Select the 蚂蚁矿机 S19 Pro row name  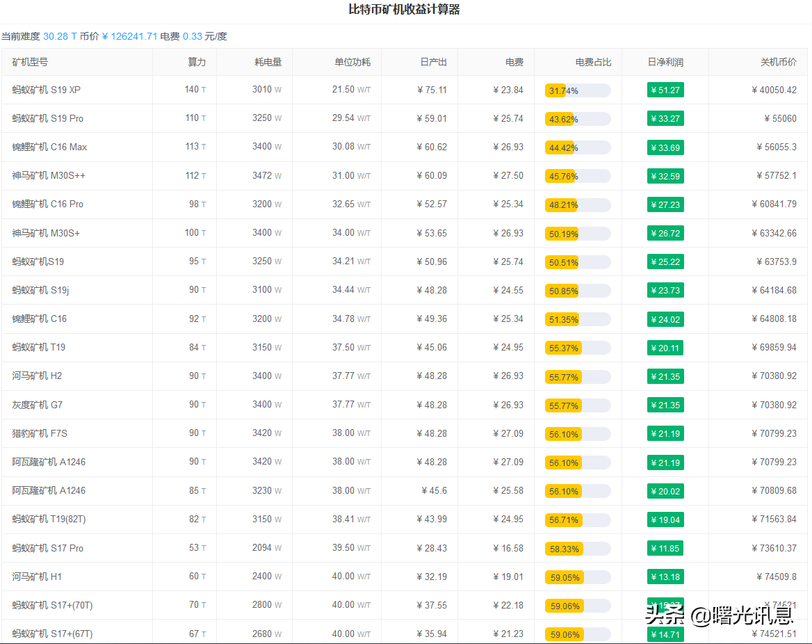tap(48, 118)
